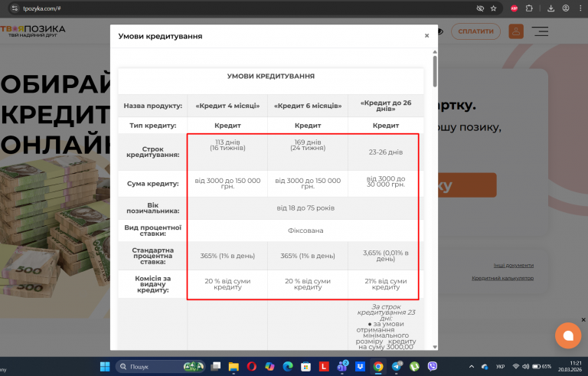Open the red L app on taskbar

coord(324,366)
